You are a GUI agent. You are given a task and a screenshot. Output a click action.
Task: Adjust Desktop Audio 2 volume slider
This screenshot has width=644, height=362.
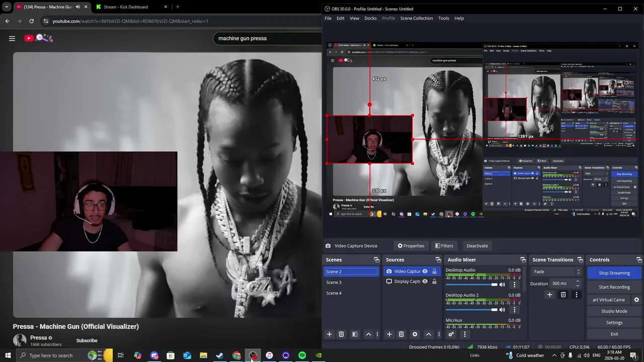[471, 310]
